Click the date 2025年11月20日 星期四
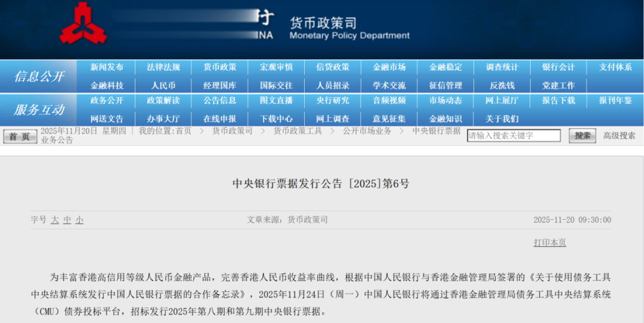The height and width of the screenshot is (323, 644). [x=83, y=131]
